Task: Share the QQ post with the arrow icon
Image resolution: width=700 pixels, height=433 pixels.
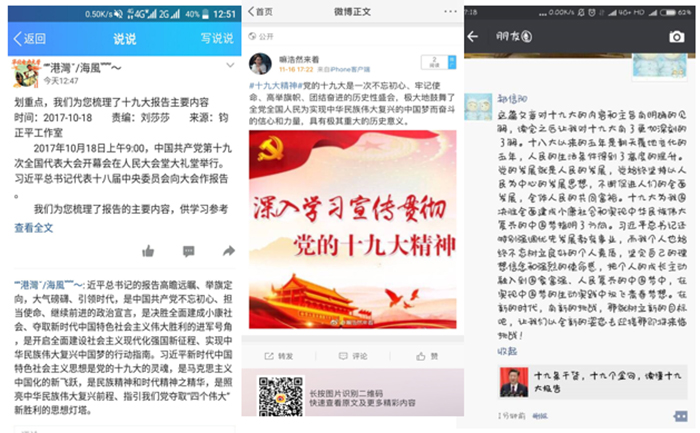Action: tap(229, 251)
